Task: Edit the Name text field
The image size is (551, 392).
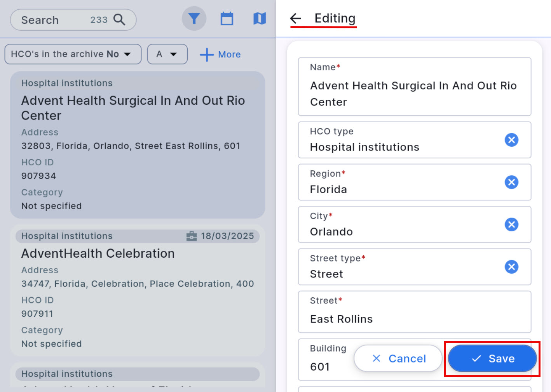Action: click(x=414, y=94)
